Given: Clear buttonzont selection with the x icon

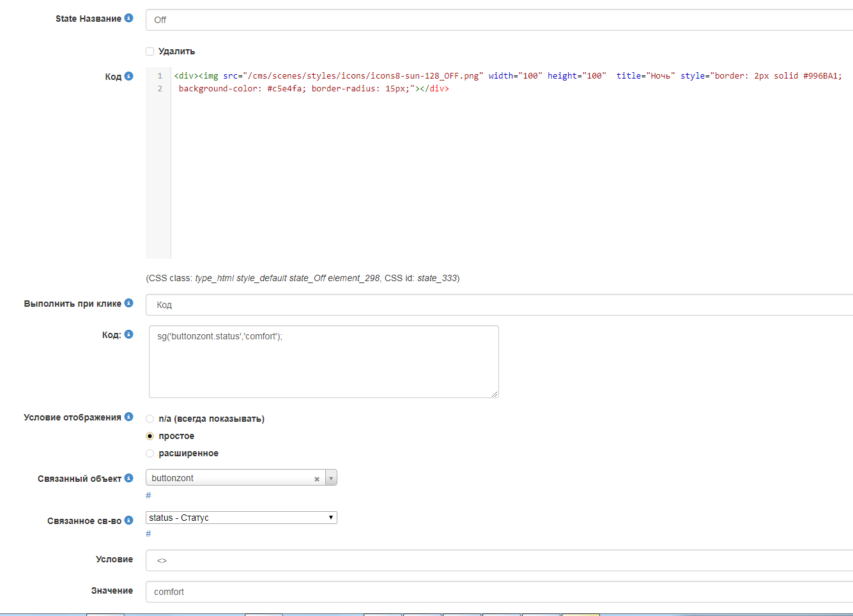Looking at the screenshot, I should pos(317,479).
